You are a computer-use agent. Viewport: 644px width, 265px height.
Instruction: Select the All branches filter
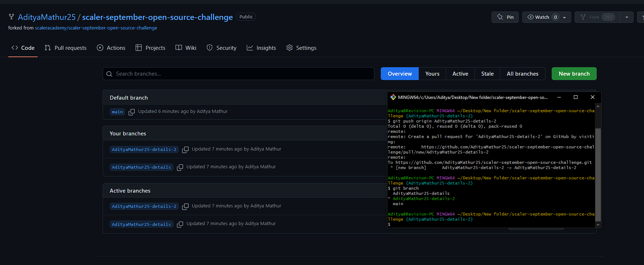pyautogui.click(x=523, y=74)
